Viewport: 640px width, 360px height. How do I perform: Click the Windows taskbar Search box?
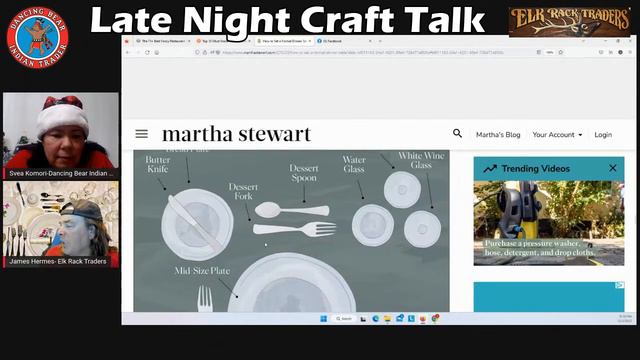pos(344,319)
